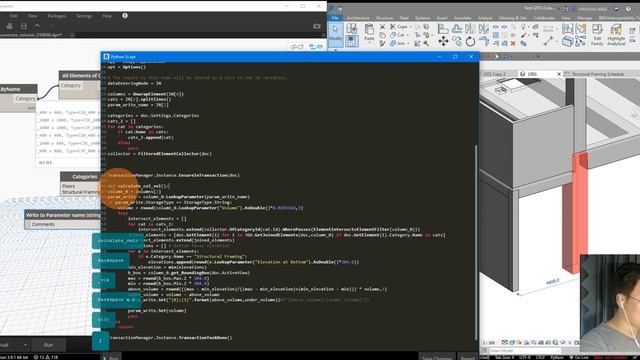Click the Mirror pick axis icon in Revit
This screenshot has height=360, width=640.
[470, 29]
